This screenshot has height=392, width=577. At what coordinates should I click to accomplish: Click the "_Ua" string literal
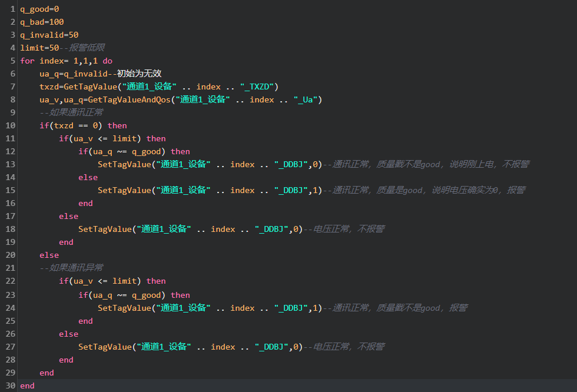306,99
